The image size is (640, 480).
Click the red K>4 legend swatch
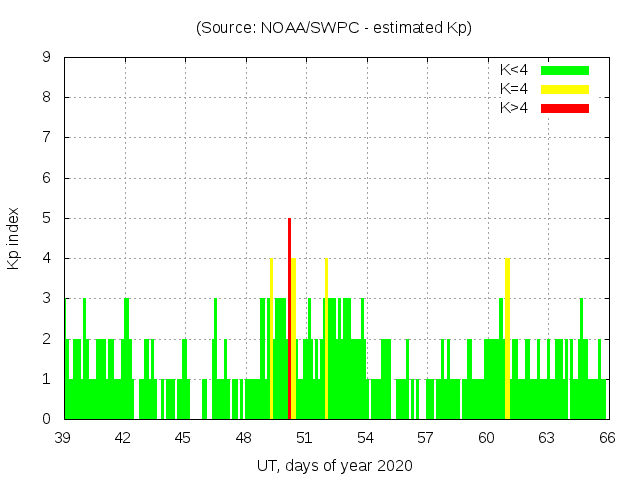pos(565,108)
